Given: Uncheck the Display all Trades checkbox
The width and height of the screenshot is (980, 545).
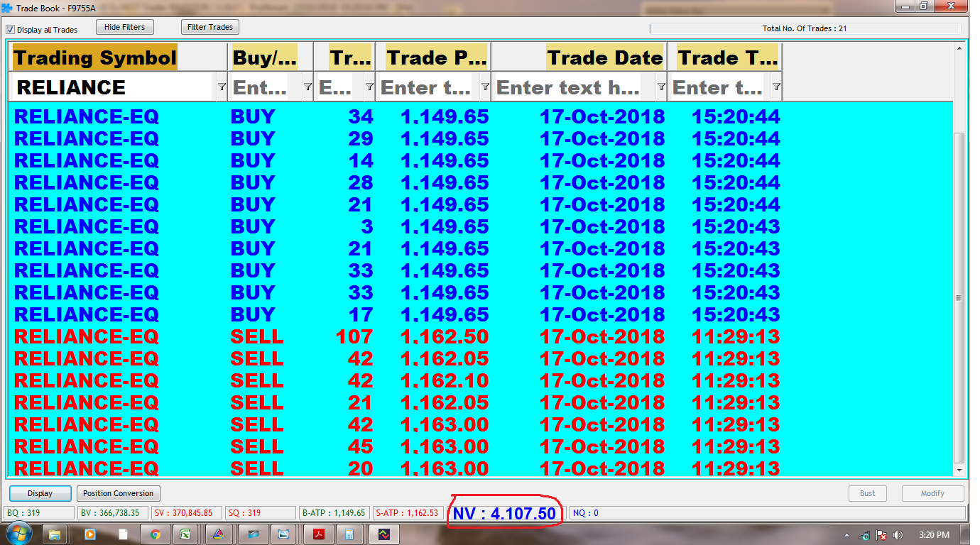Looking at the screenshot, I should 11,30.
